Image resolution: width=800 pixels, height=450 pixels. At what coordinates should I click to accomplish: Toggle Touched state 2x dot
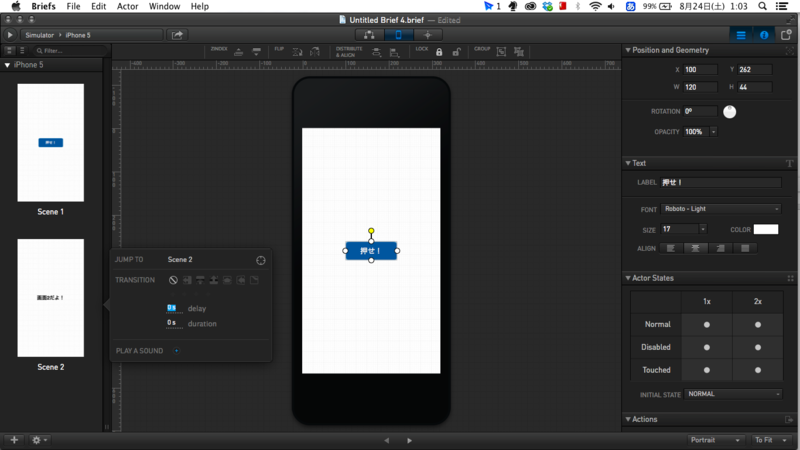click(758, 370)
